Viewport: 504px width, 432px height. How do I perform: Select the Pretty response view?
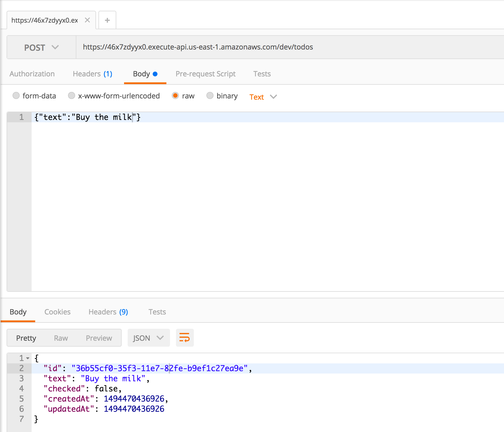(26, 338)
